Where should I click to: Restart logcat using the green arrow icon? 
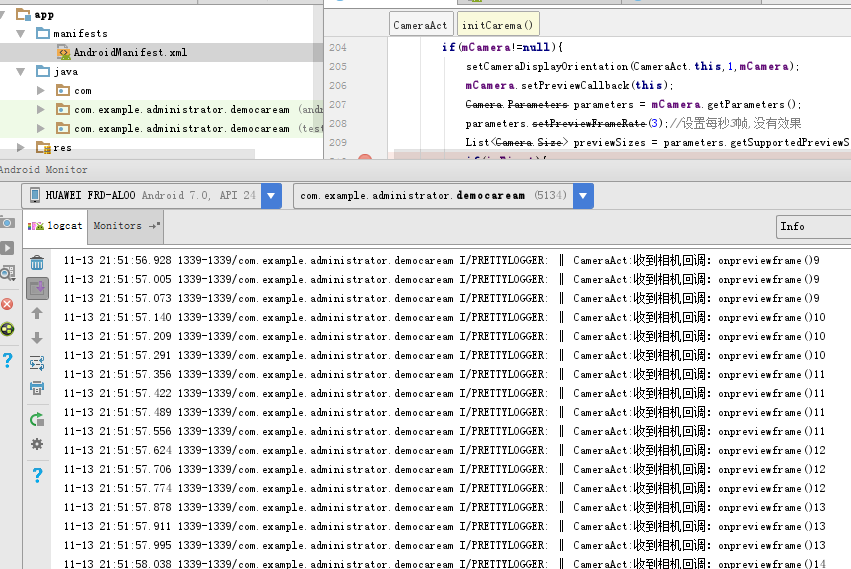click(37, 419)
